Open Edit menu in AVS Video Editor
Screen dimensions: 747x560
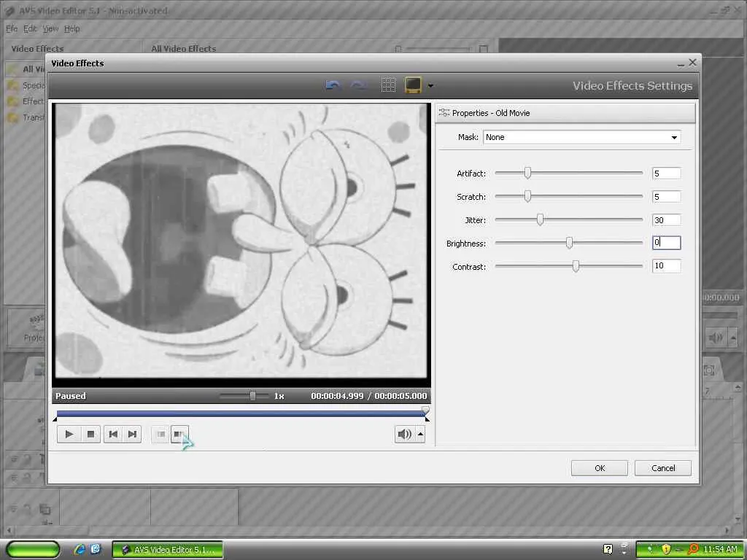click(30, 28)
